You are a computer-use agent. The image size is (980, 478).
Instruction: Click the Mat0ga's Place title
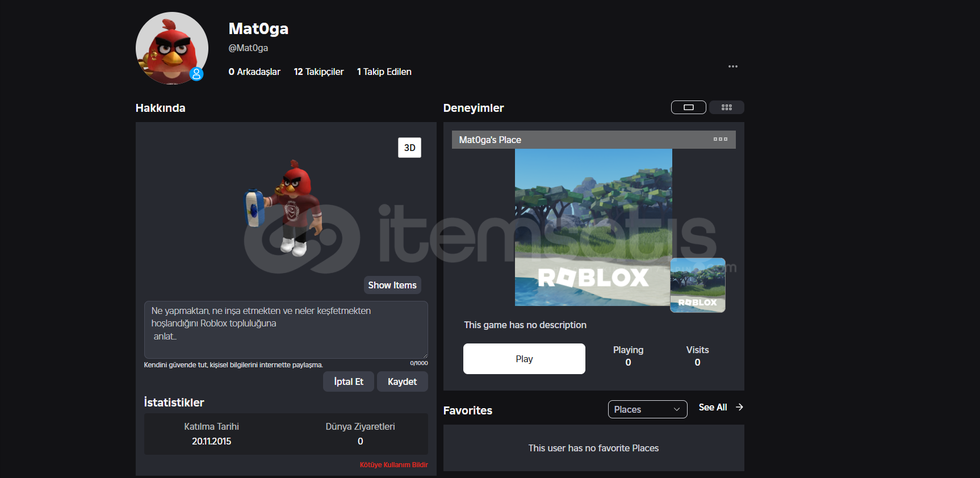click(490, 140)
